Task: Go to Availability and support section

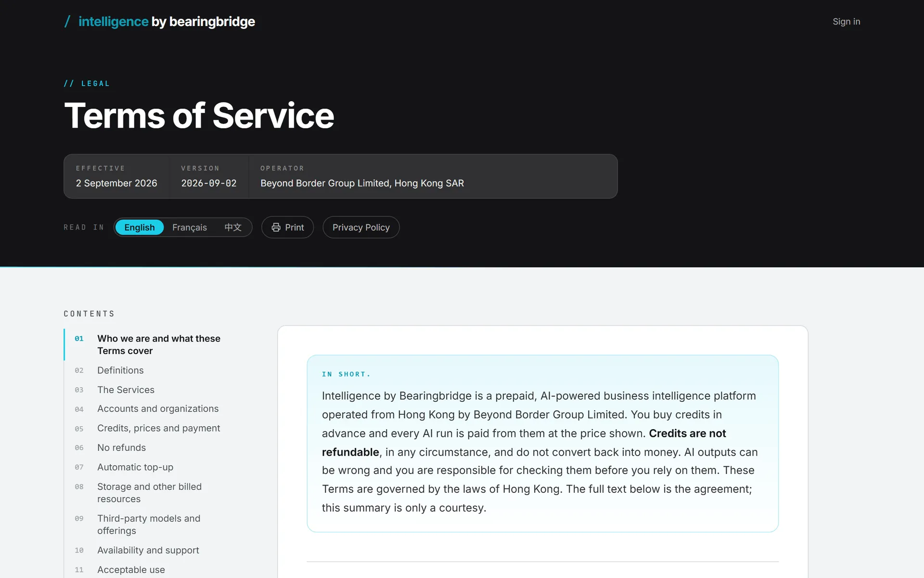Action: pos(148,550)
